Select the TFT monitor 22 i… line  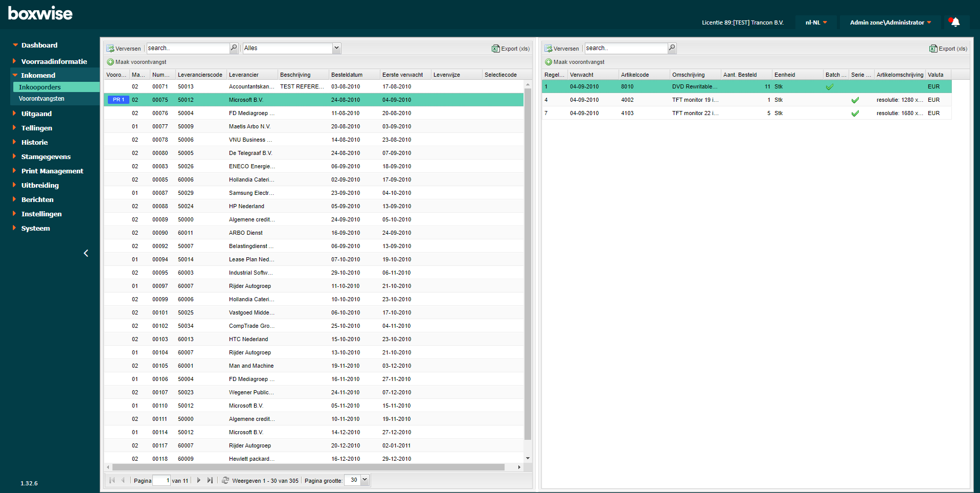pos(747,113)
